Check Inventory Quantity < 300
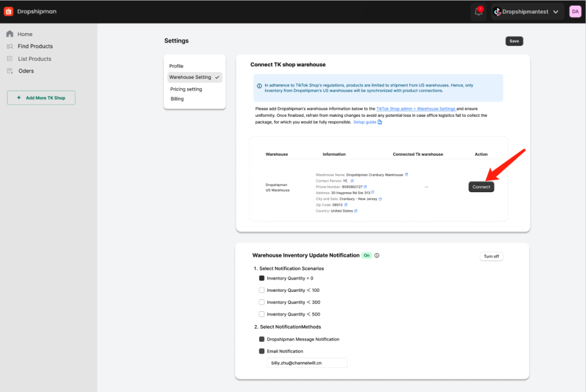This screenshot has width=586, height=392. coord(262,302)
